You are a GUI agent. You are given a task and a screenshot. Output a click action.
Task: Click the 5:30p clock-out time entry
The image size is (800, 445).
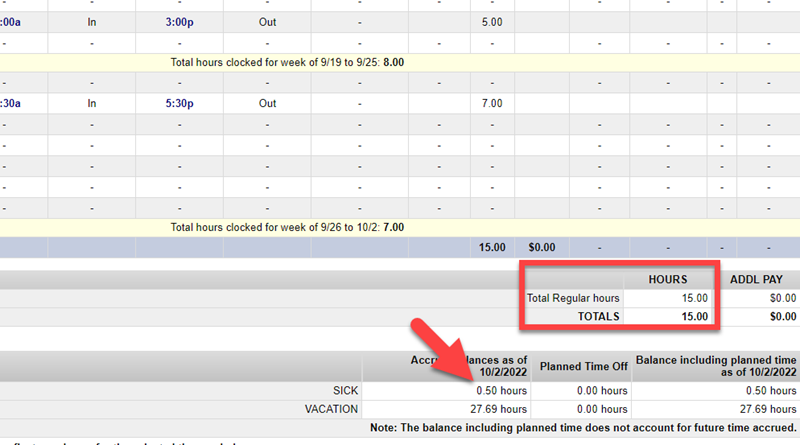click(181, 103)
